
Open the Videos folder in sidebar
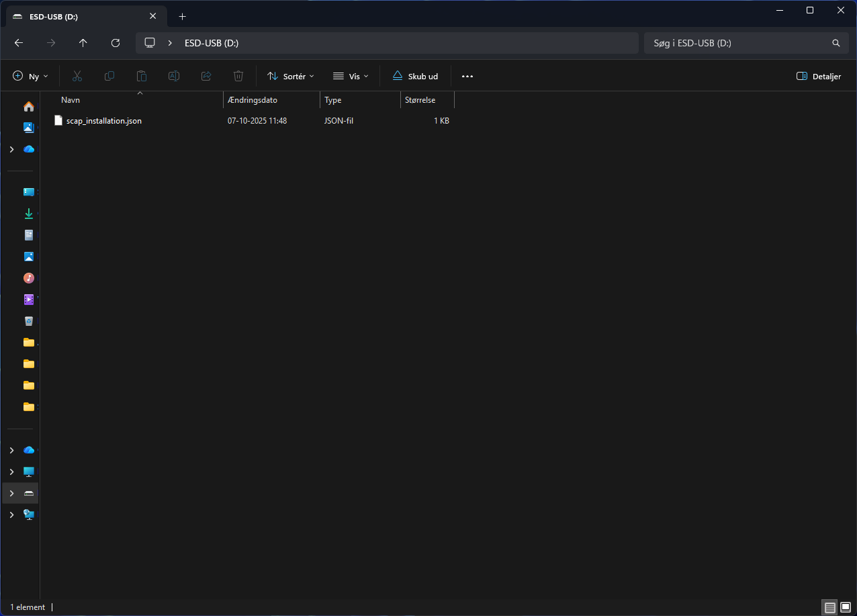pos(28,300)
